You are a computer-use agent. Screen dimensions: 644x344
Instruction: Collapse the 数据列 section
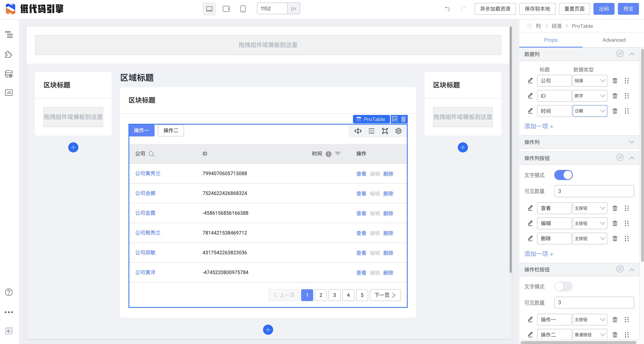632,54
